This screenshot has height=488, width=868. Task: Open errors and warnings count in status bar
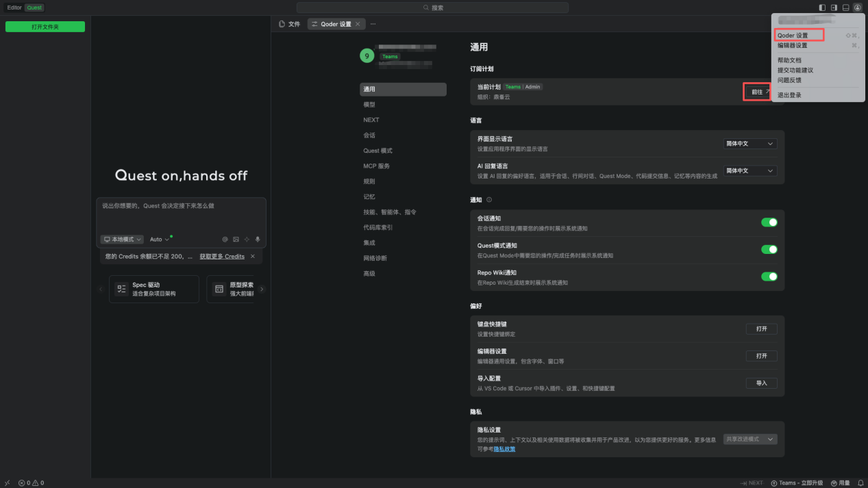tap(32, 483)
